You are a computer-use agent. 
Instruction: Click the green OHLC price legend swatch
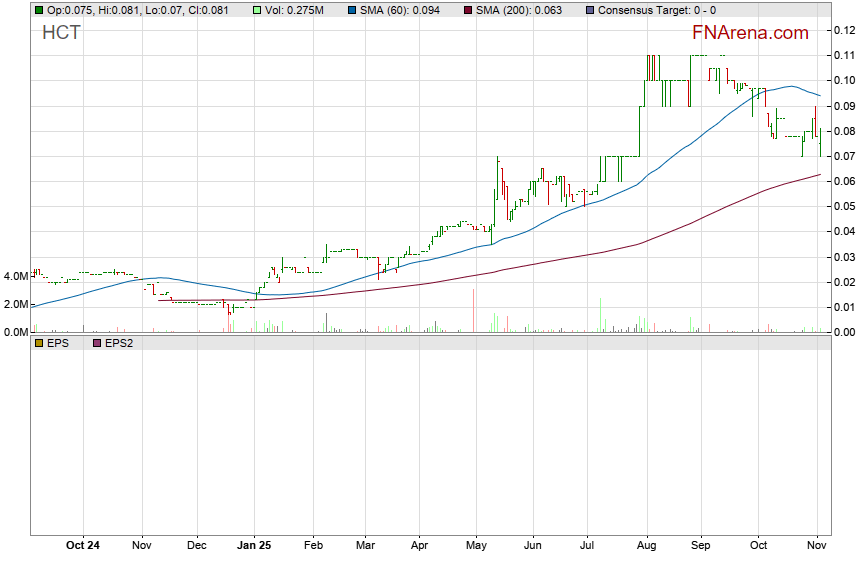click(x=39, y=10)
